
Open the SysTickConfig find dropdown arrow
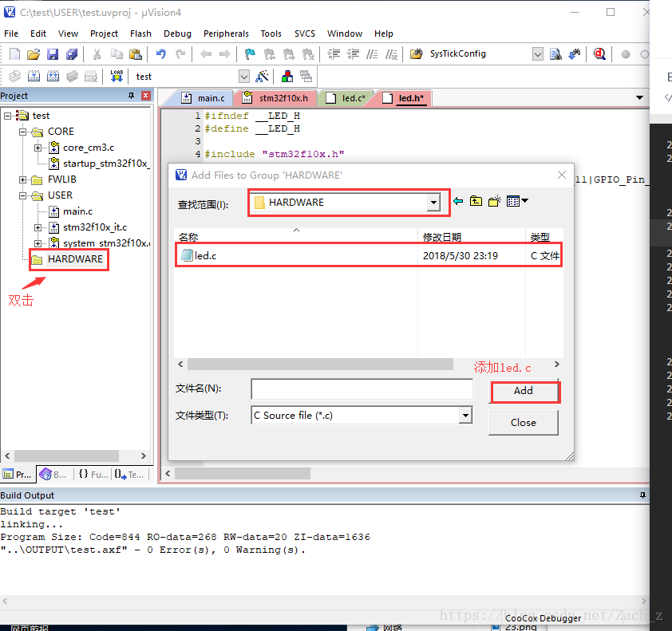[x=537, y=54]
